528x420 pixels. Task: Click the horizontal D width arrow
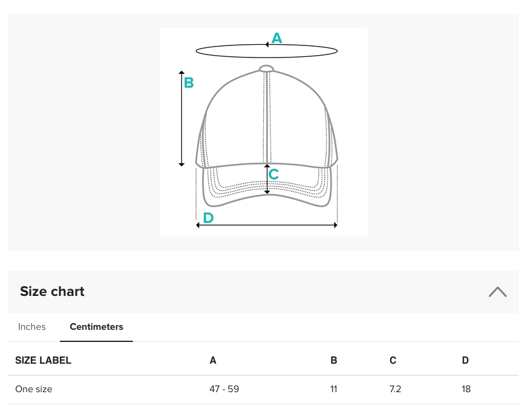point(267,225)
